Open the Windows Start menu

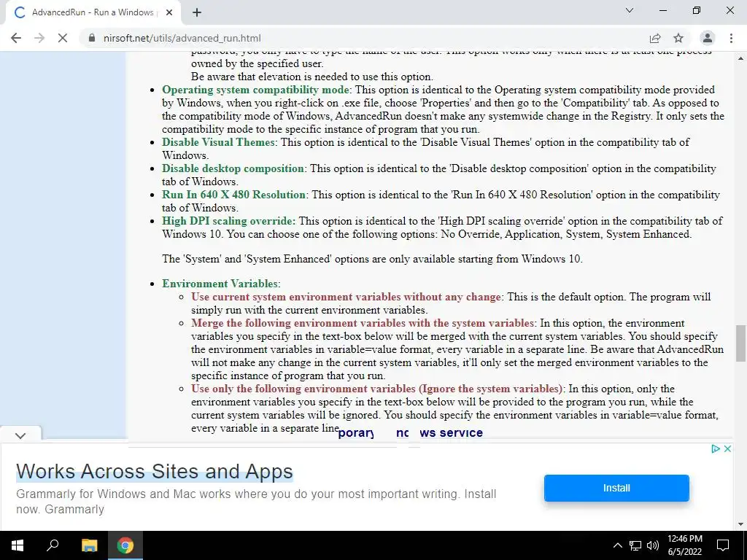click(x=18, y=545)
